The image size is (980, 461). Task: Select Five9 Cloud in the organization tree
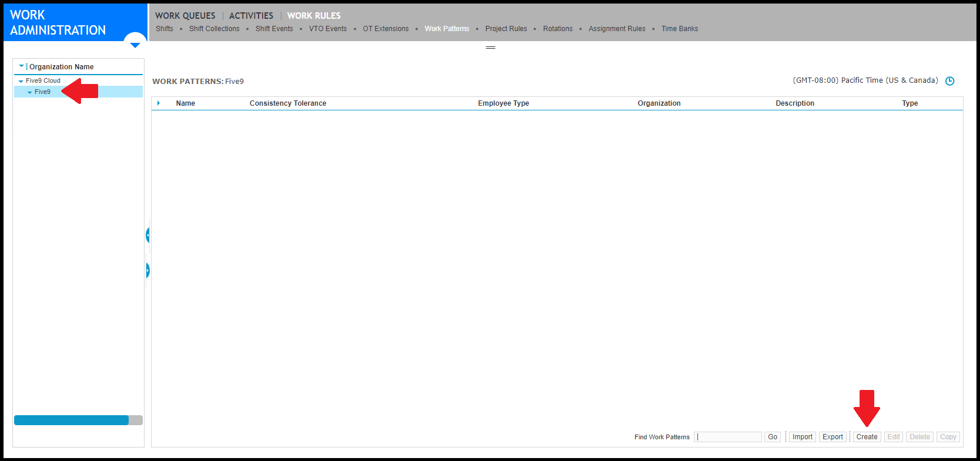coord(43,80)
